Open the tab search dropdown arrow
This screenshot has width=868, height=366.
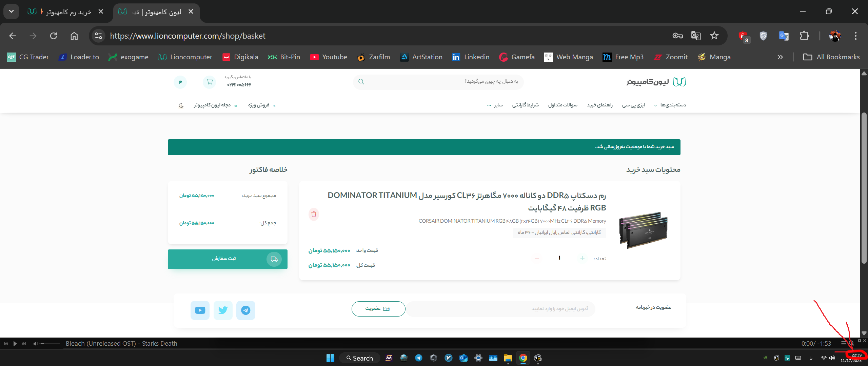(x=11, y=12)
